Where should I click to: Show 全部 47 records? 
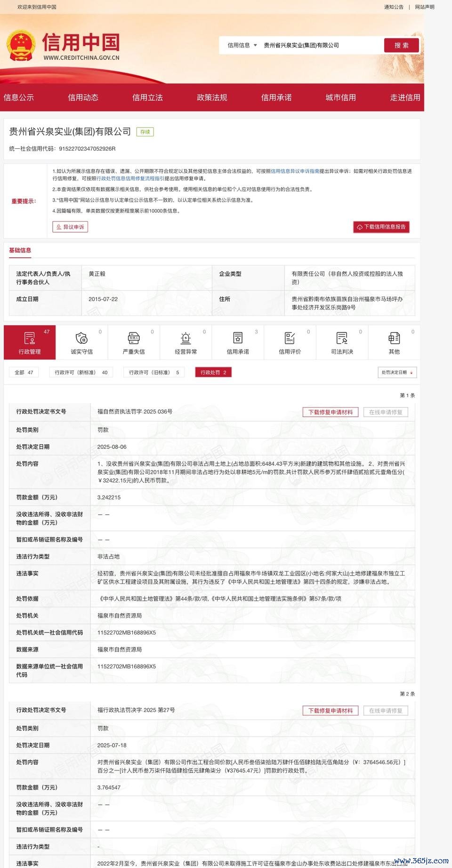[x=24, y=373]
